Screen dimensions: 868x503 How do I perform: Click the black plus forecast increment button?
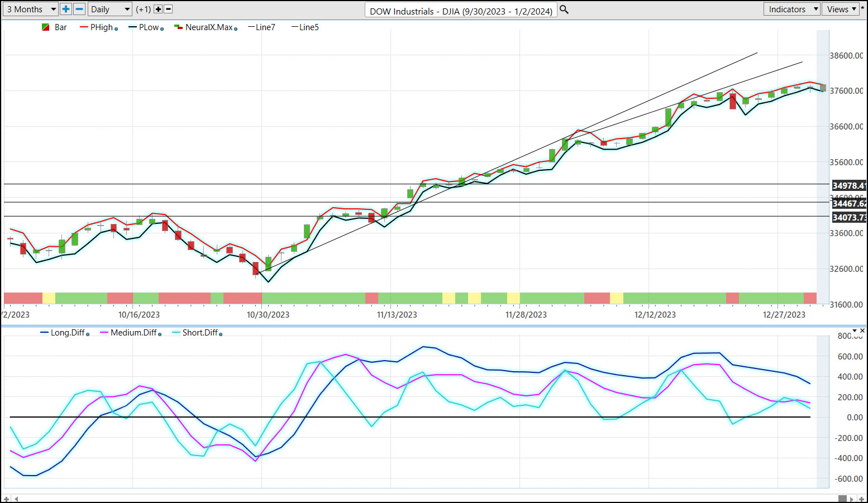(x=158, y=9)
